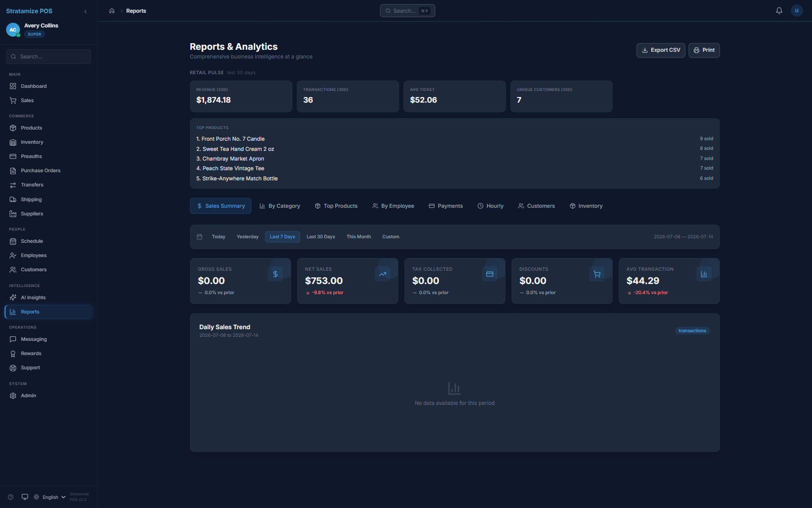Click the Gross Sales dollar icon
This screenshot has height=508, width=812.
[275, 274]
